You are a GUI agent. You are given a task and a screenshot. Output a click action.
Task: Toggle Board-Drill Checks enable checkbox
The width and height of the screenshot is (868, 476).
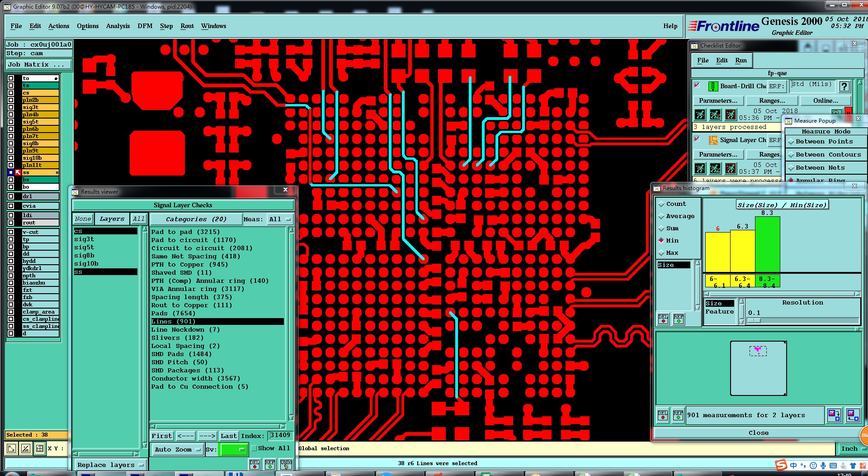coord(697,85)
